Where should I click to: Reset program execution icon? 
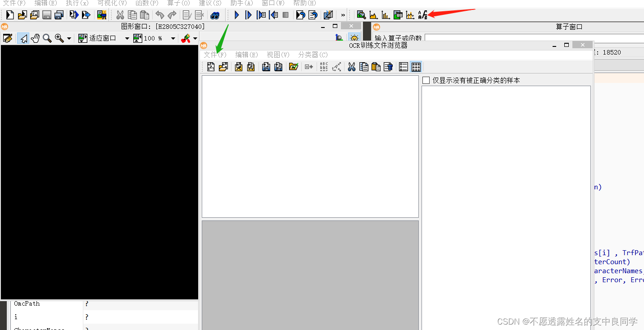point(300,15)
